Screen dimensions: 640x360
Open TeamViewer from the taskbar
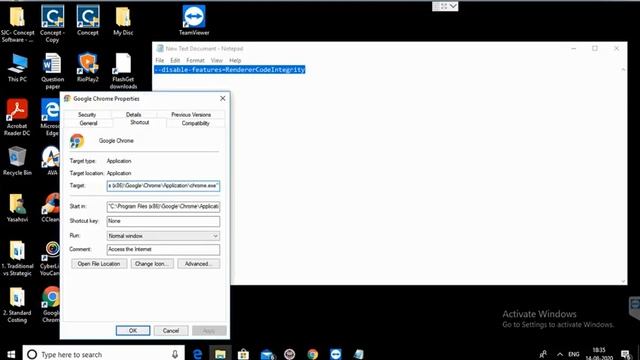coord(336,354)
